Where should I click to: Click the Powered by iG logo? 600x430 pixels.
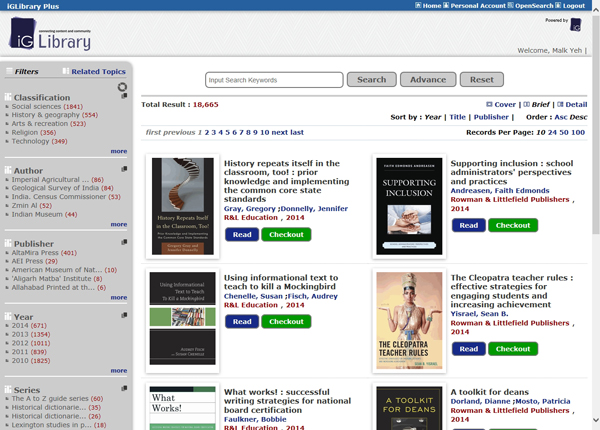(576, 24)
